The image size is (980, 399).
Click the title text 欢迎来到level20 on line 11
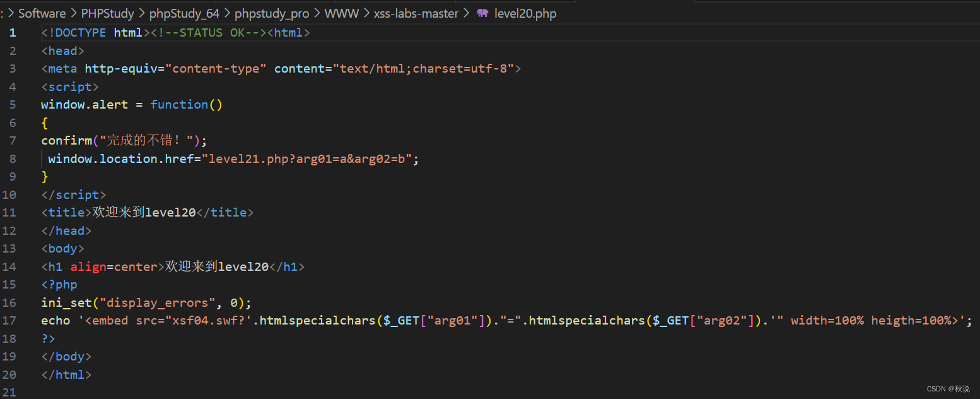144,213
